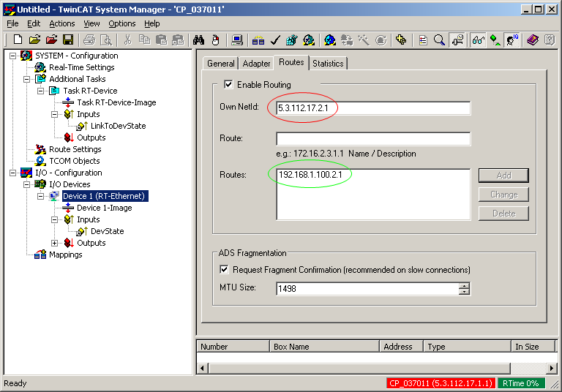Click the Print toolbar icon

[x=89, y=39]
